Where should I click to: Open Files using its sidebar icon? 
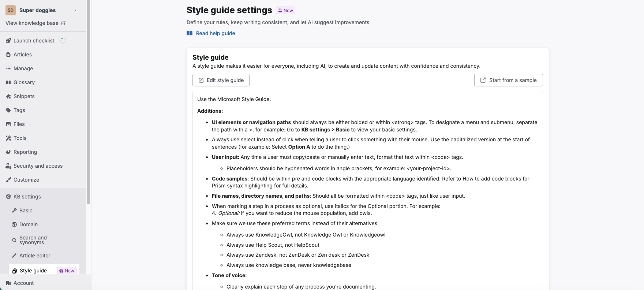[x=8, y=124]
